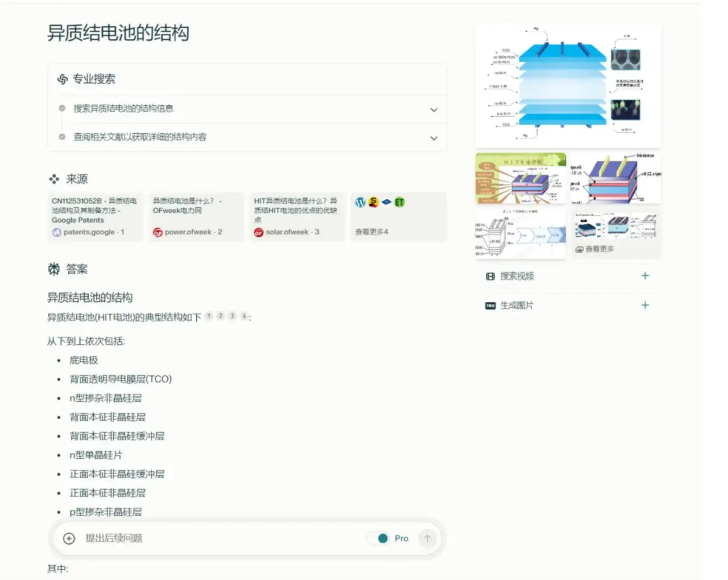The height and width of the screenshot is (580, 728).
Task: Click the 专业搜索 spiral icon
Action: [63, 79]
